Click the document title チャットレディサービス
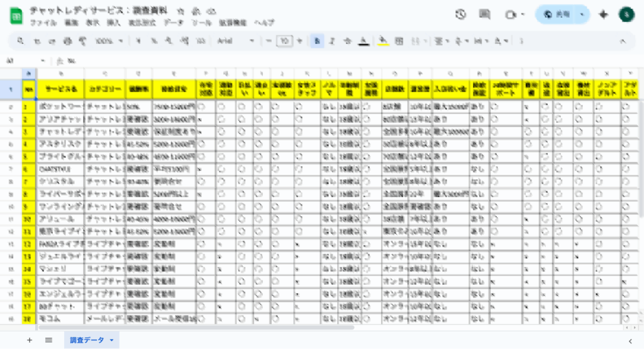The image size is (644, 349). tap(99, 11)
